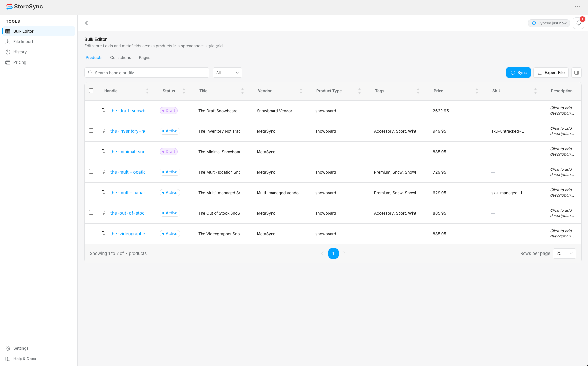Sort by the Price column arrows
588x366 pixels.
[x=477, y=91]
